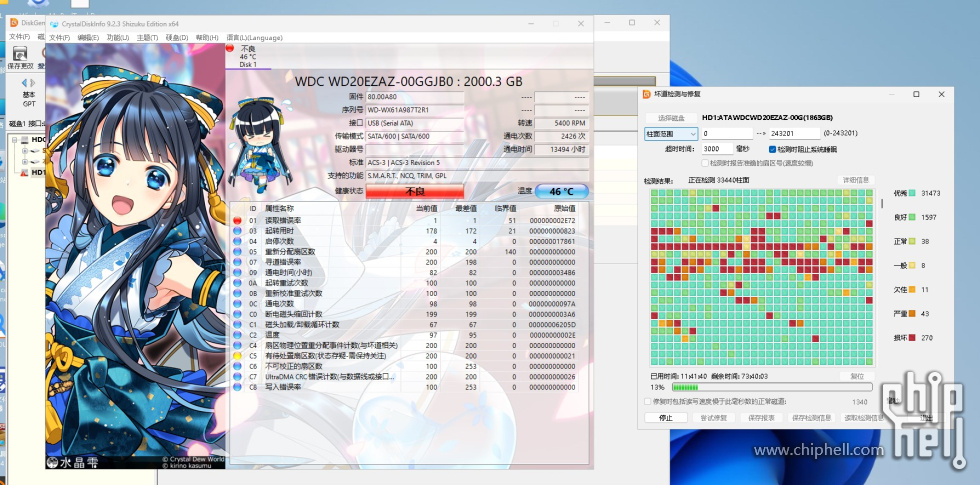Click the 保存更改 icon in DiskGenius toolbar
Image resolution: width=980 pixels, height=485 pixels.
click(x=20, y=54)
